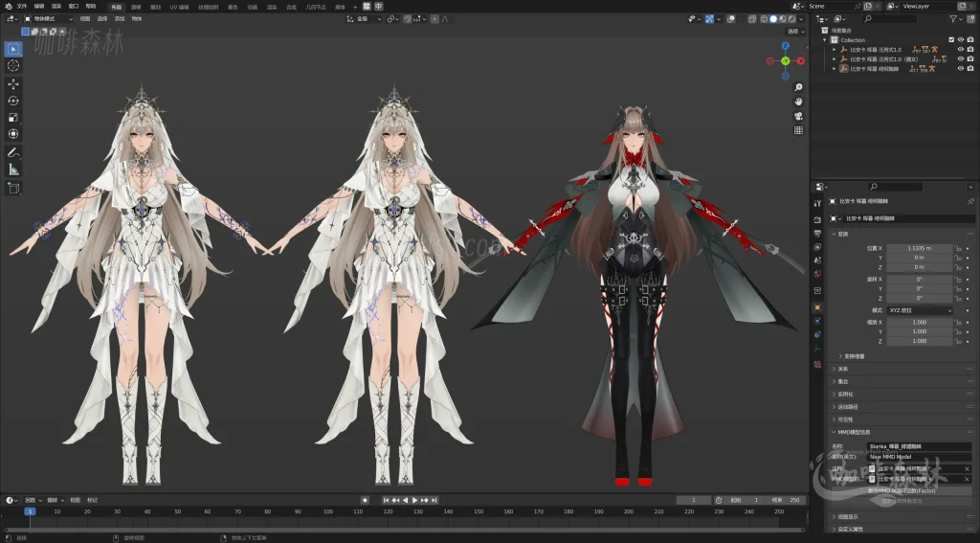This screenshot has width=980, height=543.
Task: Open the Edit menu
Action: coord(39,7)
